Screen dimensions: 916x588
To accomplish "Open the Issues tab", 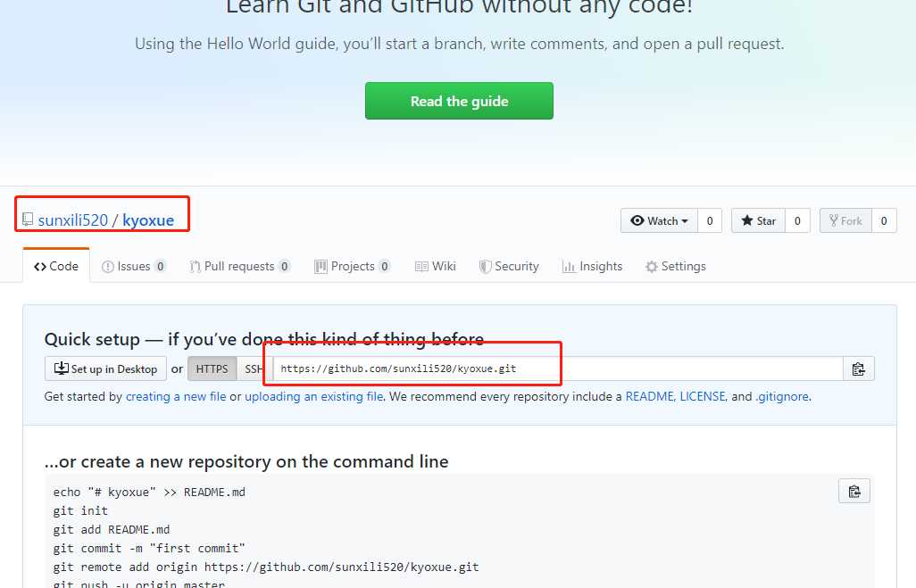I will (134, 266).
